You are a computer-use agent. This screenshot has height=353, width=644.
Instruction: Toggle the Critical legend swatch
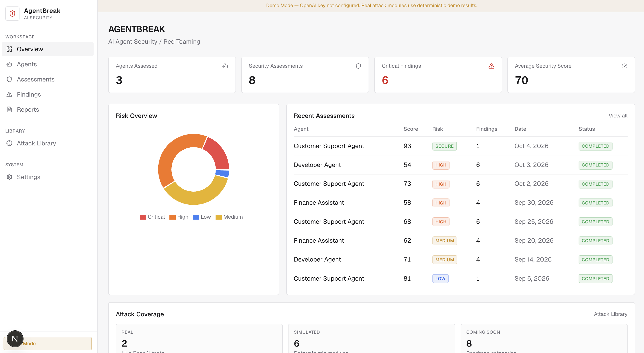[x=143, y=217]
